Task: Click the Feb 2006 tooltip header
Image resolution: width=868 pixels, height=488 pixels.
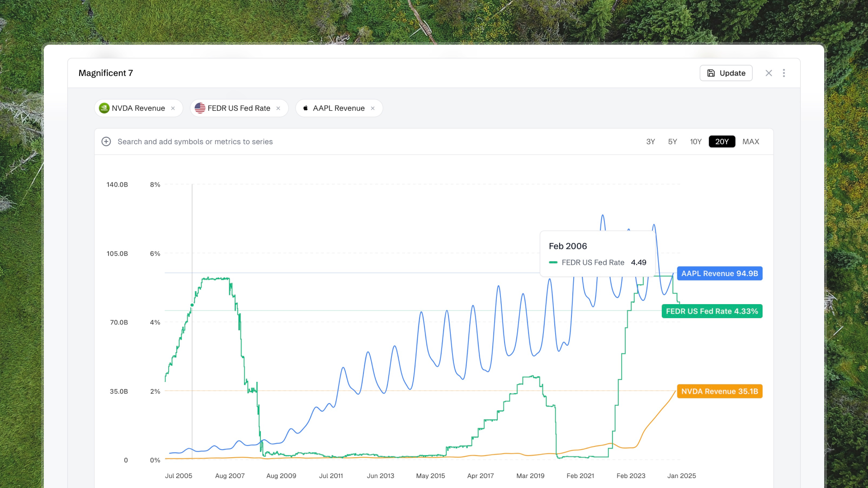Action: tap(568, 246)
